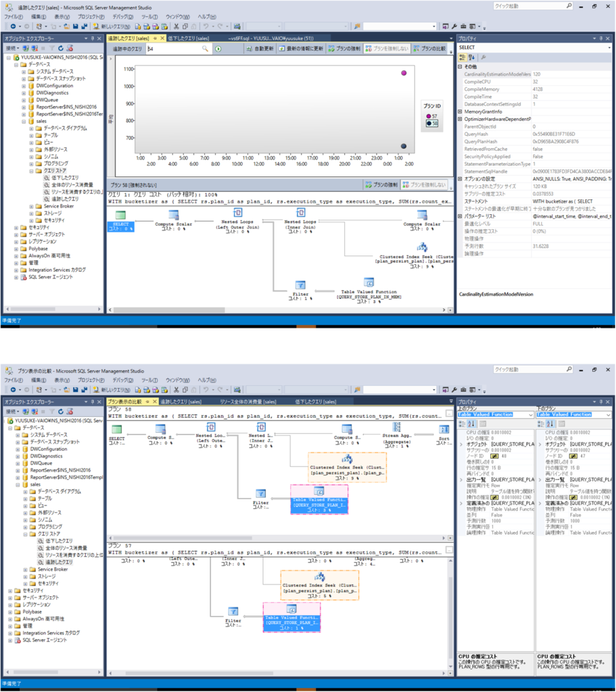This screenshot has height=692, width=616.
Task: Expand 出力一覧 under 上のプラン properties, bottom window
Action: 461,480
